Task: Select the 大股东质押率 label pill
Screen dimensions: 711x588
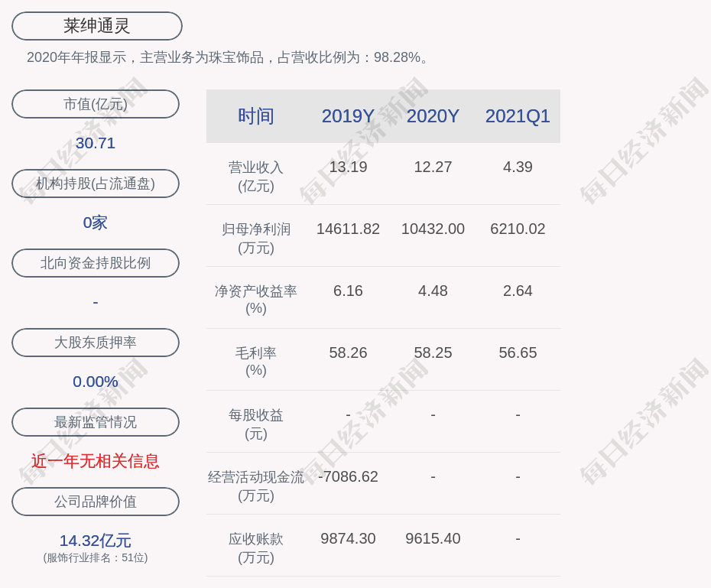Action: click(x=96, y=343)
